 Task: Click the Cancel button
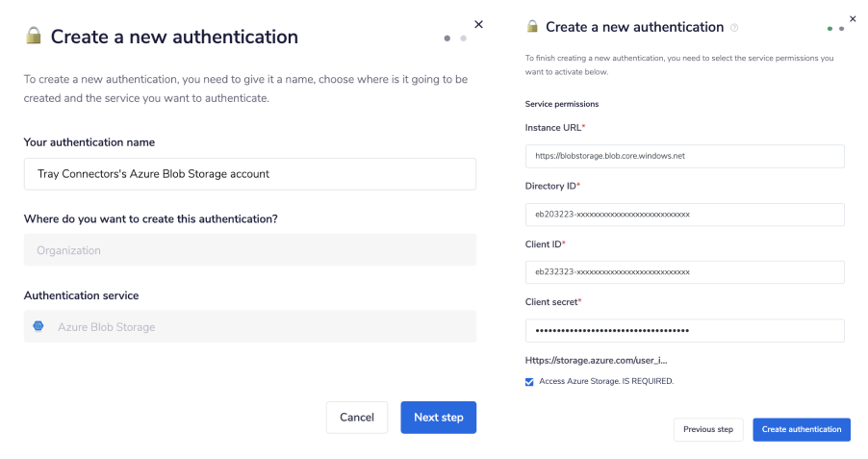[357, 418]
